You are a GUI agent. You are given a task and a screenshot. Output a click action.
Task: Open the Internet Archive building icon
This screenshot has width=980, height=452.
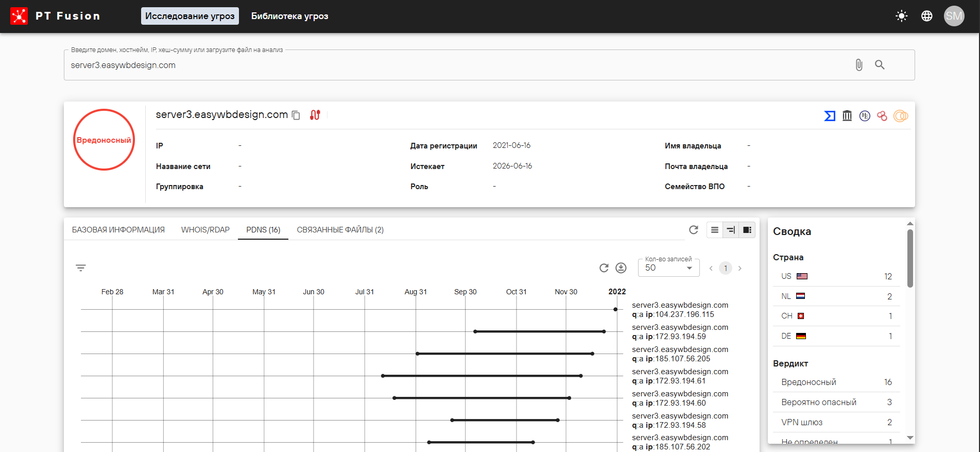click(x=847, y=116)
